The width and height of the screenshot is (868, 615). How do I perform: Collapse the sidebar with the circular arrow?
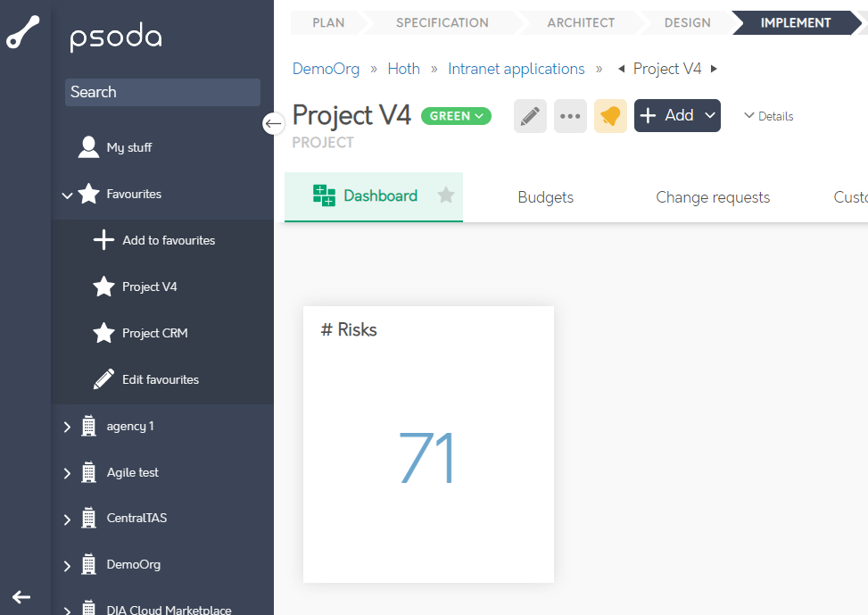(x=274, y=123)
